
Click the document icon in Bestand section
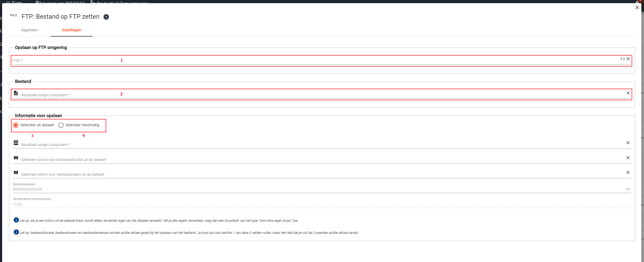tap(16, 93)
